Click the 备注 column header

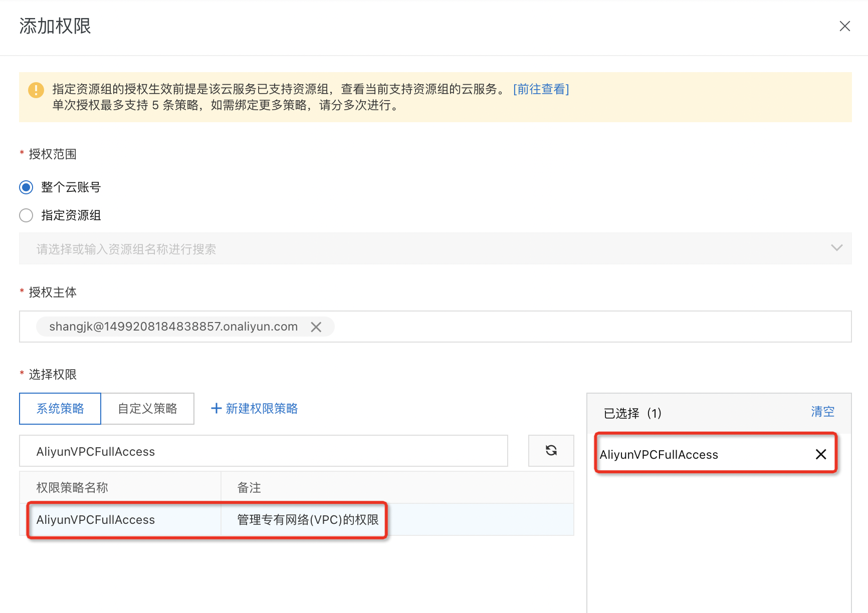(x=397, y=488)
